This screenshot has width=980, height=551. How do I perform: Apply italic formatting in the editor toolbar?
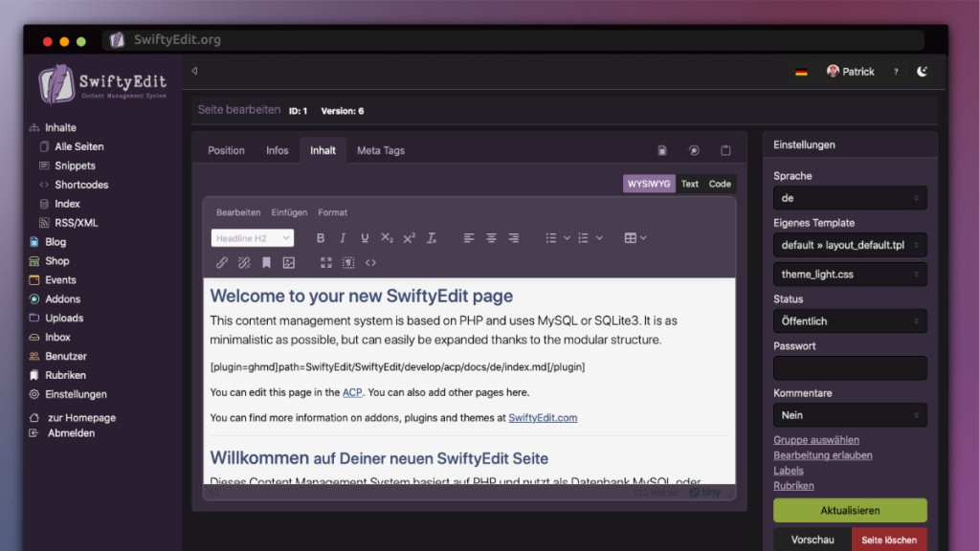pyautogui.click(x=343, y=238)
